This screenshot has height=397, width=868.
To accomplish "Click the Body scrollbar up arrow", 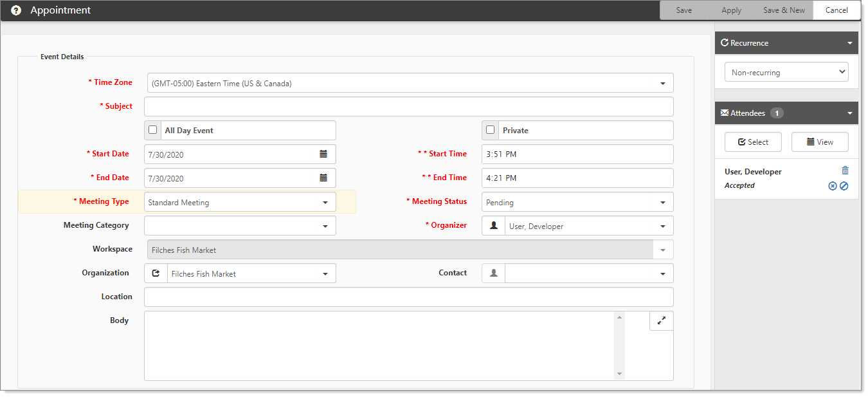I will (620, 317).
